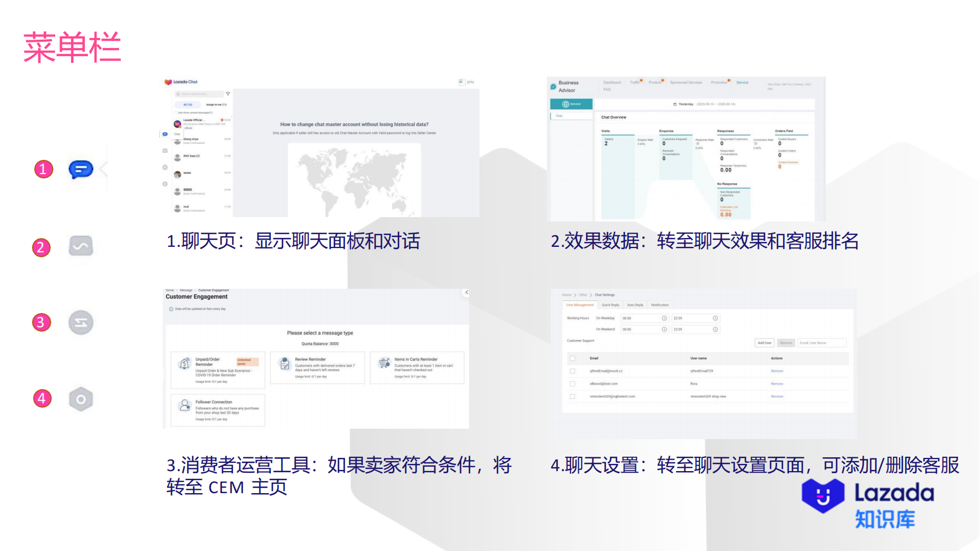Collapse the Customer Engagement panel chevron
Screen dimensions: 980x551
466,293
